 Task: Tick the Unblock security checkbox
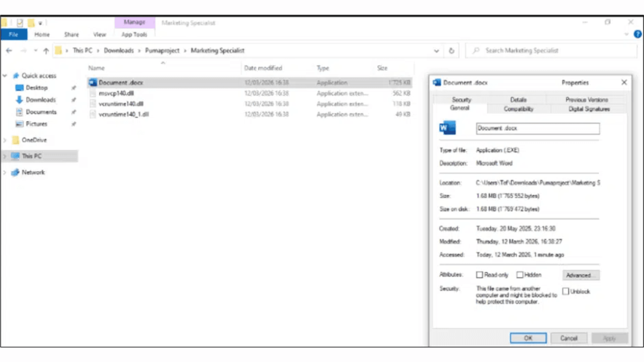click(x=566, y=291)
